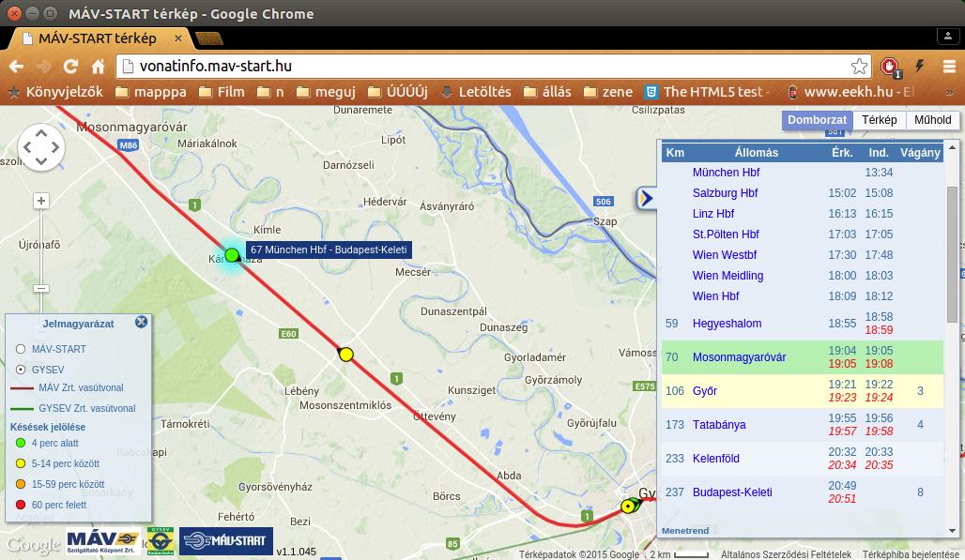The height and width of the screenshot is (560, 965).
Task: Show more bookmarks with overflow chevron
Action: tap(950, 92)
